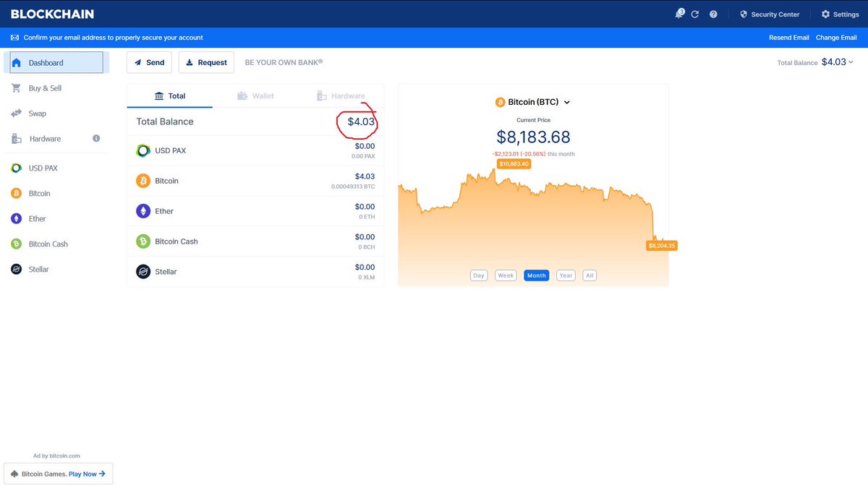Click the refresh icon in header
The width and height of the screenshot is (868, 488).
[695, 14]
